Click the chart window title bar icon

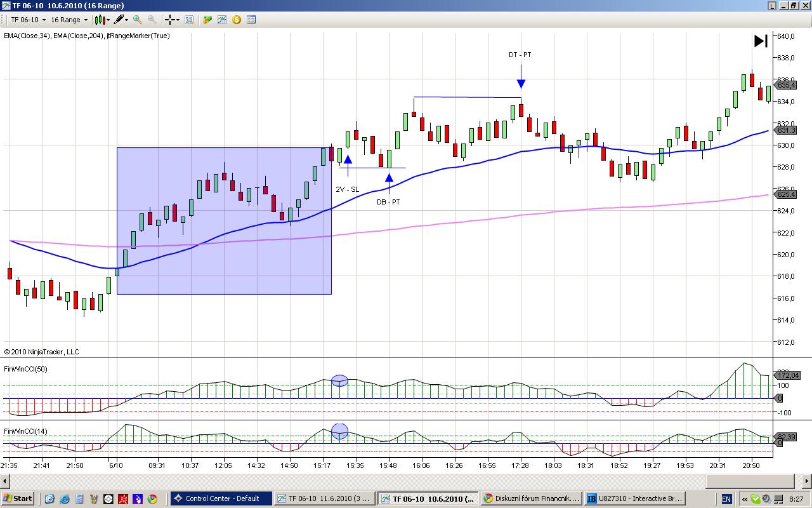pos(6,6)
